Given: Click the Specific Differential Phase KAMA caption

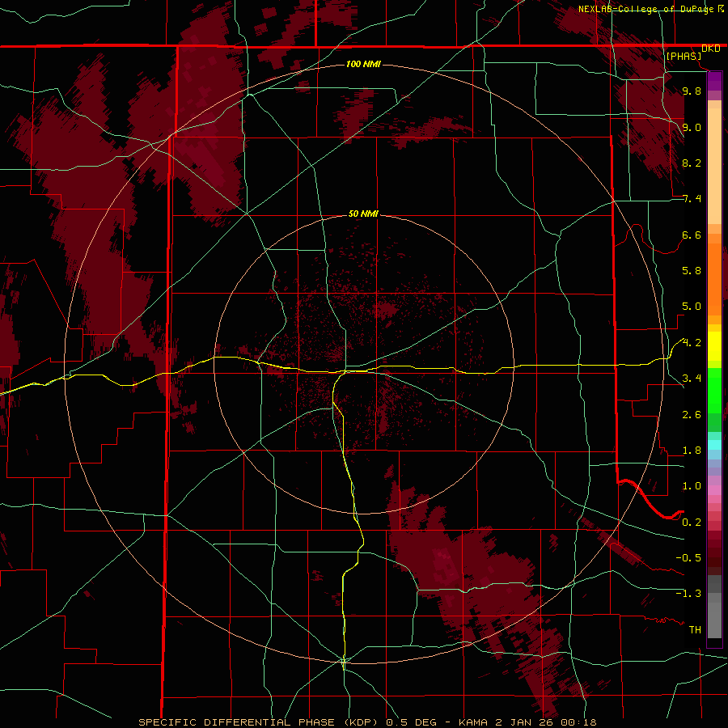Looking at the screenshot, I should pyautogui.click(x=367, y=722).
